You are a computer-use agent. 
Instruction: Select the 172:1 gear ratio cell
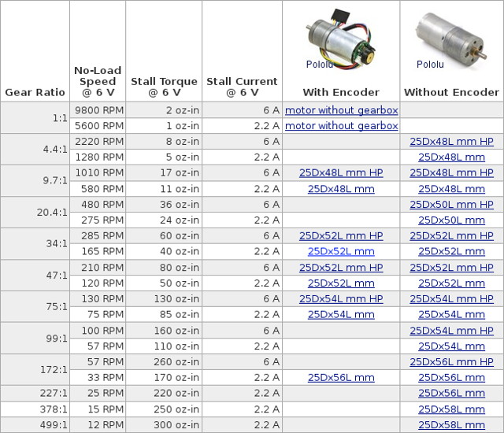tap(35, 370)
